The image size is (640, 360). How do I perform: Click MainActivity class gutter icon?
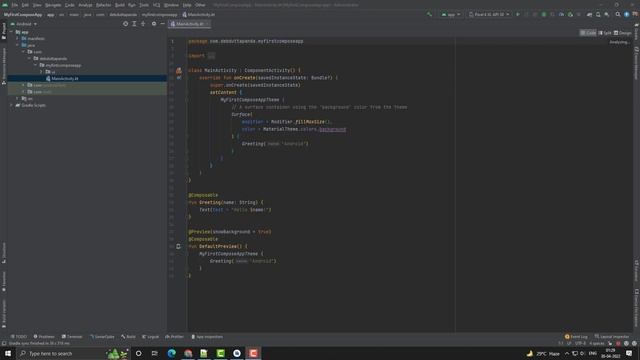179,71
